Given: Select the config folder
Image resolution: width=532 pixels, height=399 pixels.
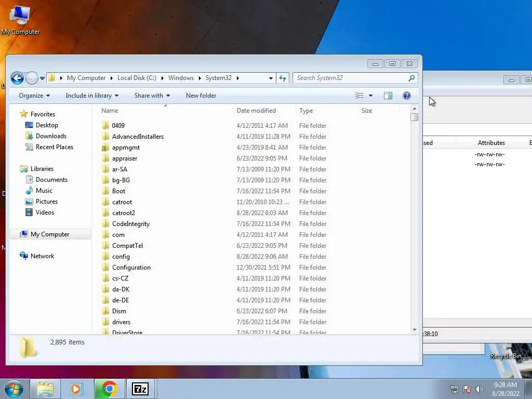Looking at the screenshot, I should click(x=121, y=257).
